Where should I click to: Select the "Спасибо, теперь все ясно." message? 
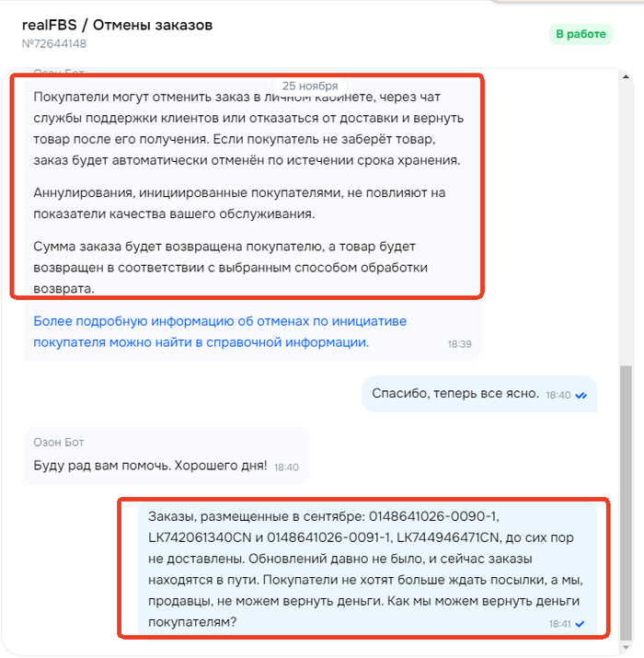point(455,394)
